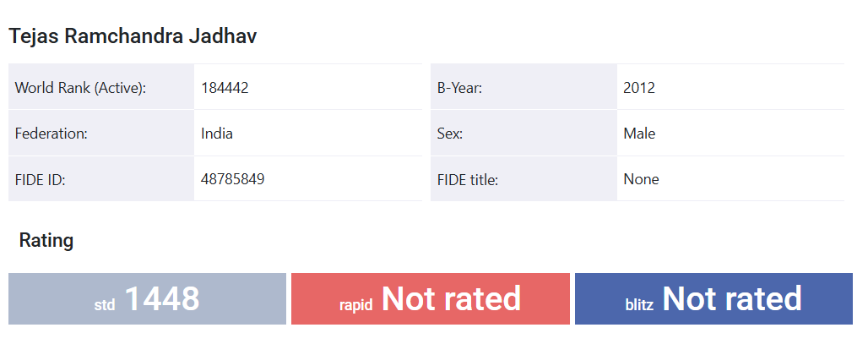The height and width of the screenshot is (344, 868).
Task: Click the small std label
Action: [x=105, y=304]
